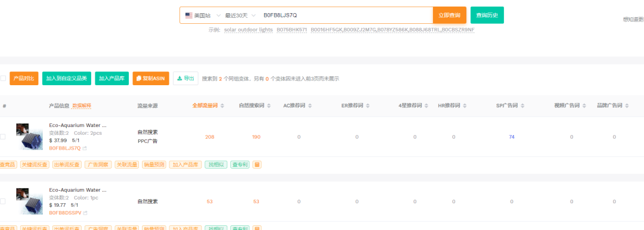Select example ASIN B075BHK571
This screenshot has height=230, width=644.
point(292,30)
